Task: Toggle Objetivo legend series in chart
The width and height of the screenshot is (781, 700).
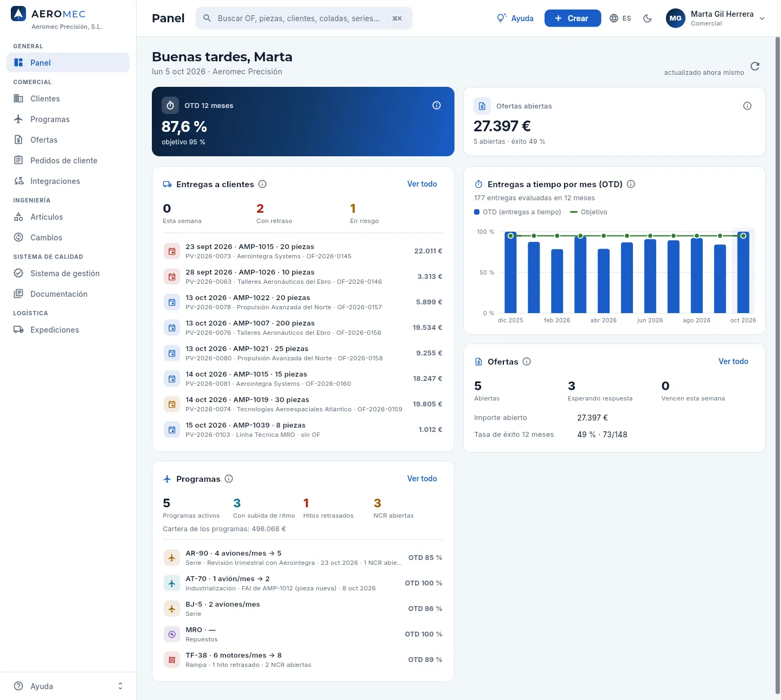Action: 588,212
